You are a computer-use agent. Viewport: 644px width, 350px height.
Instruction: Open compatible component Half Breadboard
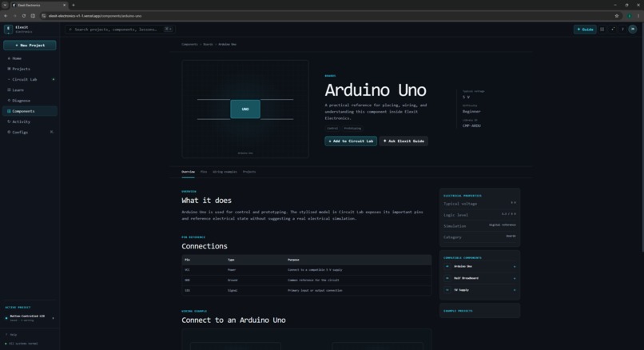[479, 278]
